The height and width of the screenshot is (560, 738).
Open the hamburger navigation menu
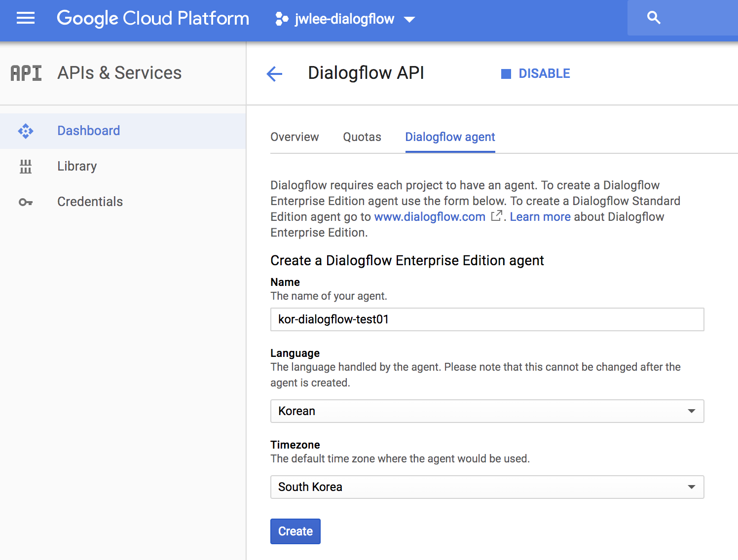click(x=26, y=19)
